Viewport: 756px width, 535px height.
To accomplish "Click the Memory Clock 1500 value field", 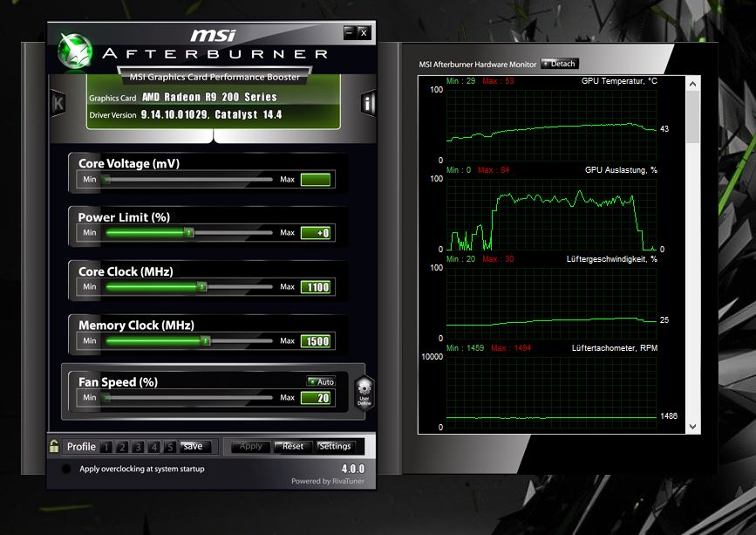I will point(316,341).
